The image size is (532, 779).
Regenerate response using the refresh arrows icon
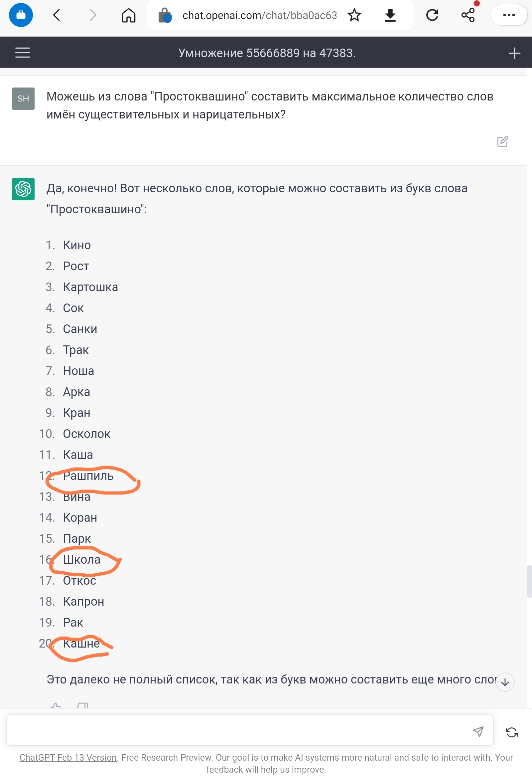[x=511, y=732]
